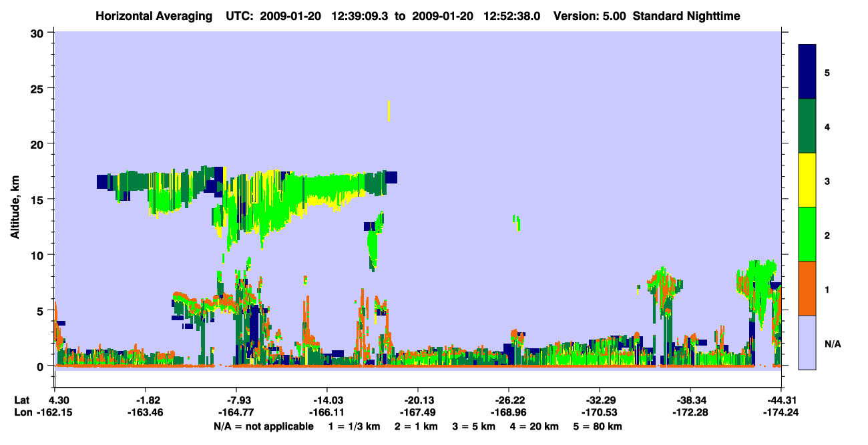Click the 25 km altitude tick label

click(x=39, y=88)
